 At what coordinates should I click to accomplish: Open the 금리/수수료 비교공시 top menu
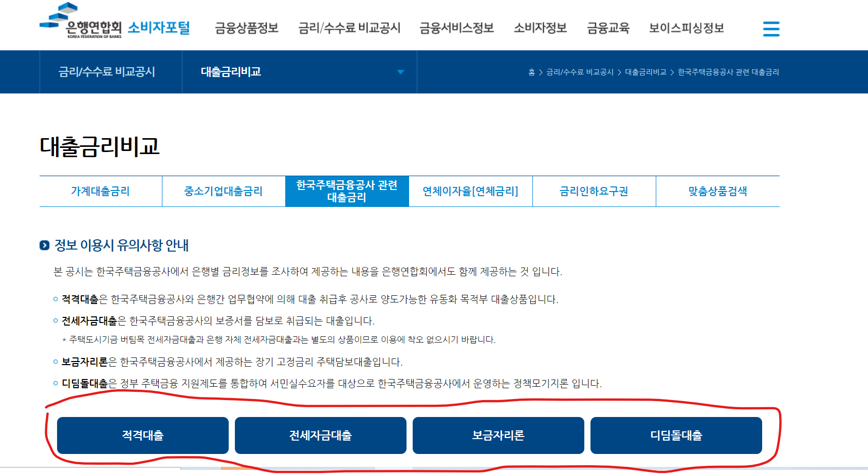point(349,28)
